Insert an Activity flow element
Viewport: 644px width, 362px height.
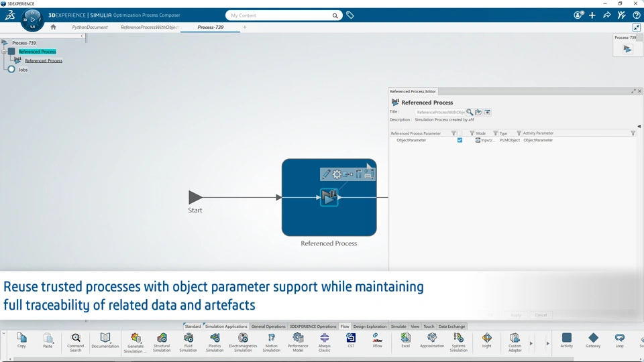point(566,341)
